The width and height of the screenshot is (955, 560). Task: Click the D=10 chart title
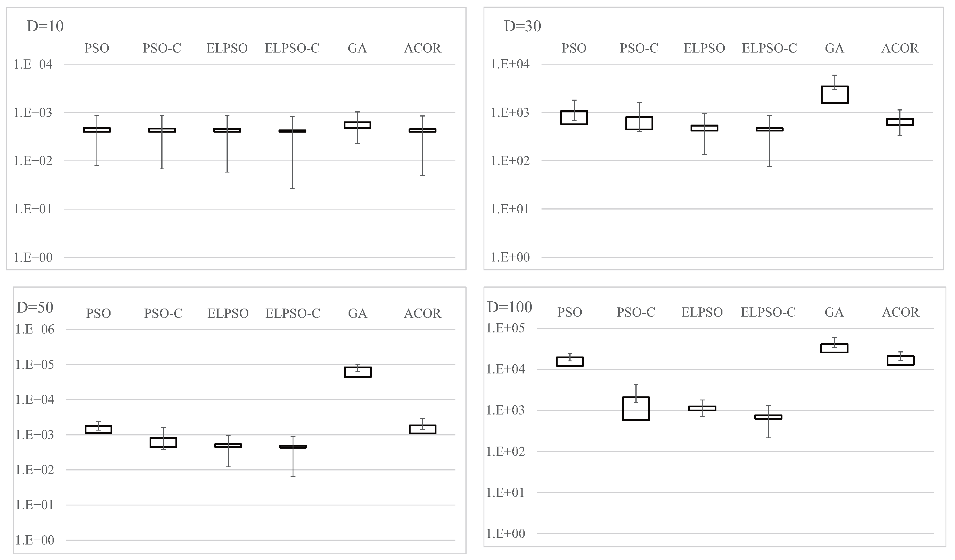click(45, 26)
